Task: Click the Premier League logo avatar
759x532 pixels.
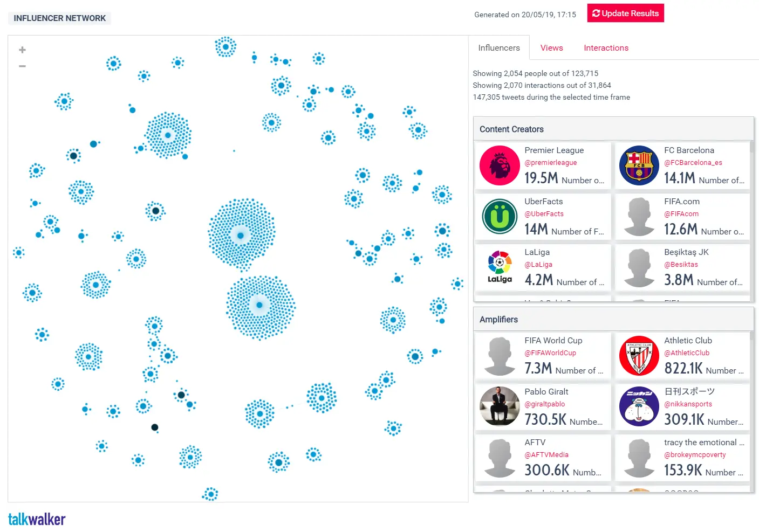Action: 500,165
